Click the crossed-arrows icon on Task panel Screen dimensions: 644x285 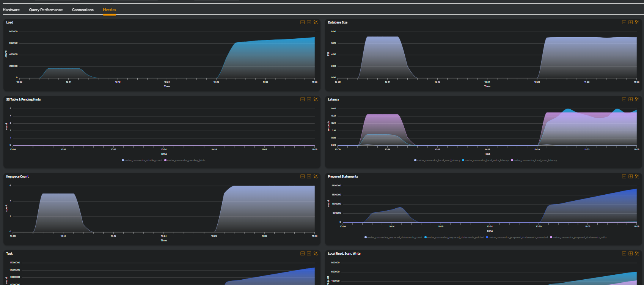(x=316, y=254)
